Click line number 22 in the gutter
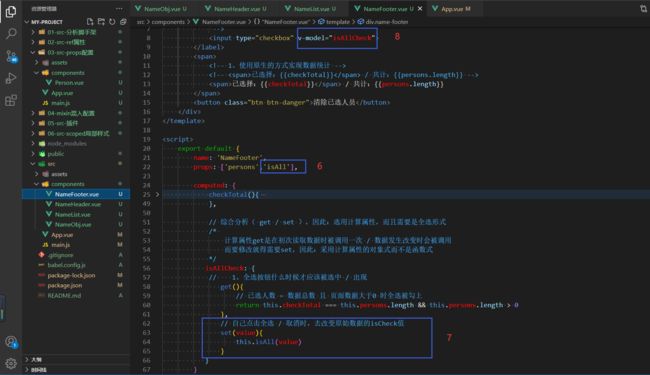The height and width of the screenshot is (375, 650). click(146, 167)
